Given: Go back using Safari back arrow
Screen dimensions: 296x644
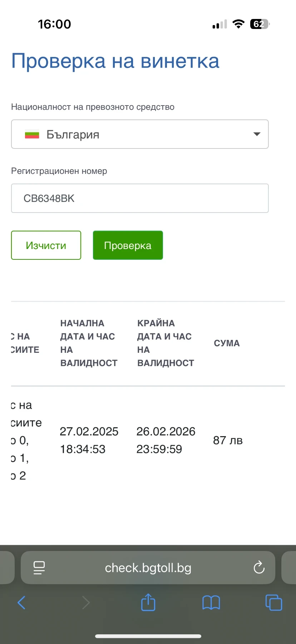Looking at the screenshot, I should click(x=22, y=602).
